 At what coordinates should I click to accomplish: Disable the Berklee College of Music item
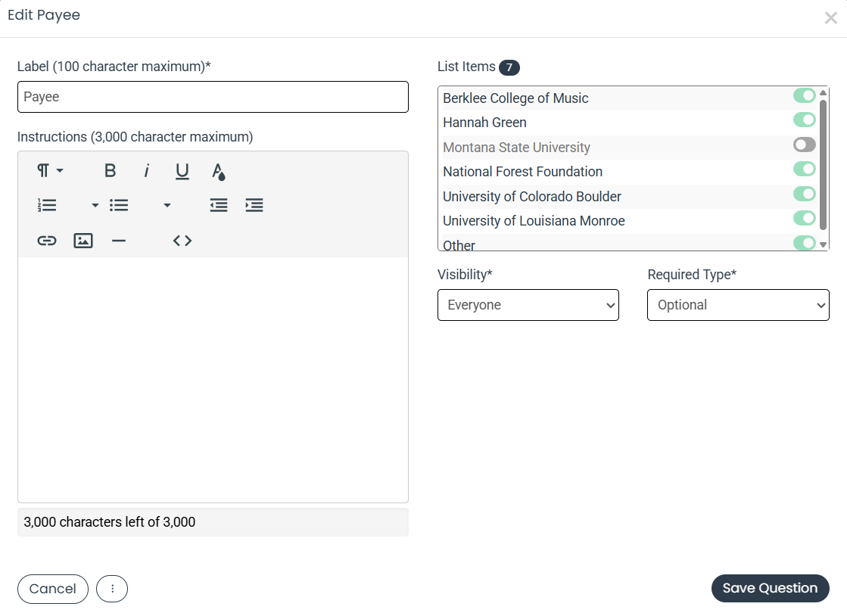coord(804,95)
